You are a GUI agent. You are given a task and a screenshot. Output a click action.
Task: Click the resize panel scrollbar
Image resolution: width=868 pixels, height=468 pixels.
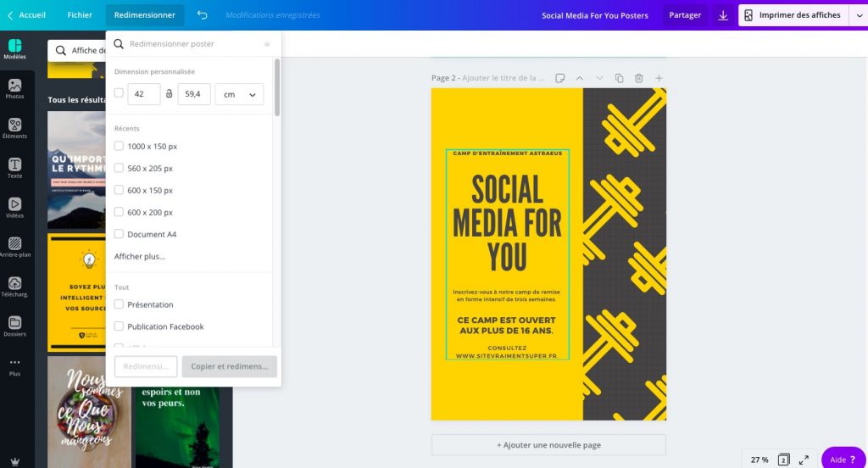(277, 87)
